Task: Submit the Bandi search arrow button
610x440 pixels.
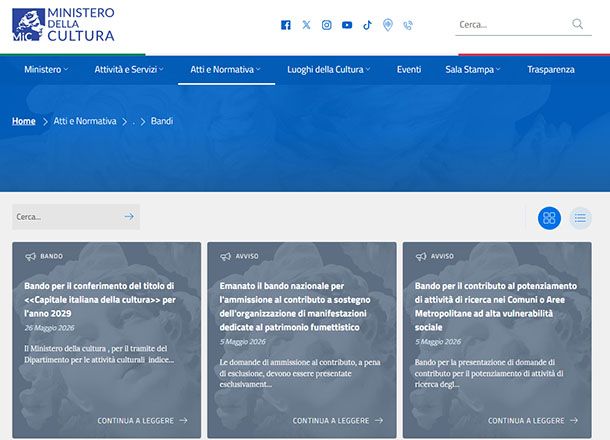Action: 129,217
